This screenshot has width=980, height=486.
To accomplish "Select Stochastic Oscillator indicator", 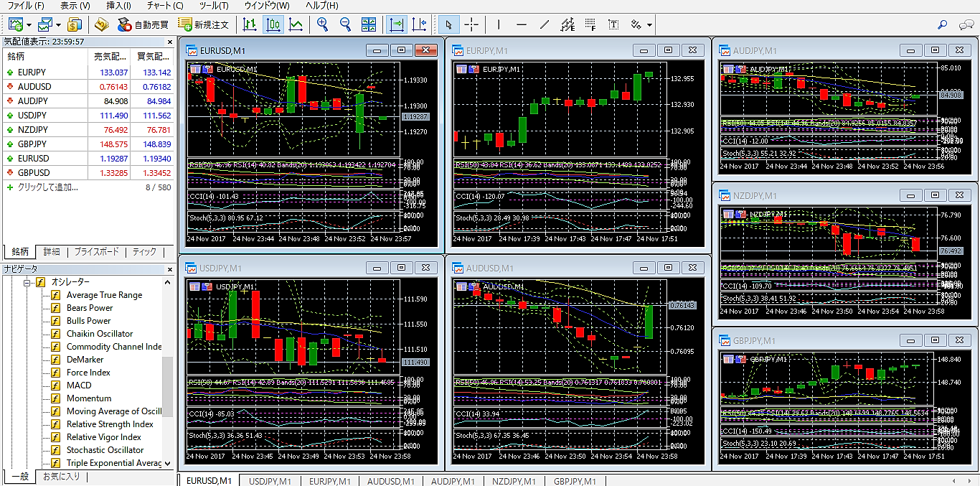I will tap(105, 450).
